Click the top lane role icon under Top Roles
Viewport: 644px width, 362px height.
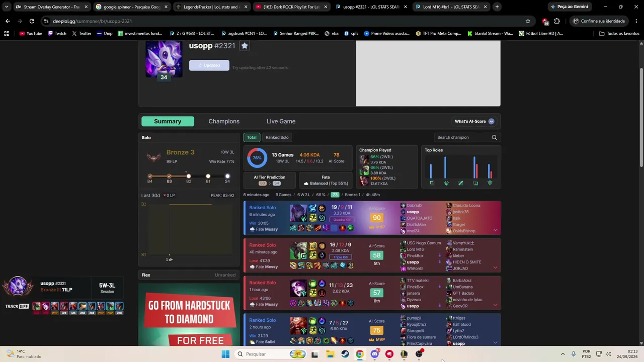coord(432,183)
